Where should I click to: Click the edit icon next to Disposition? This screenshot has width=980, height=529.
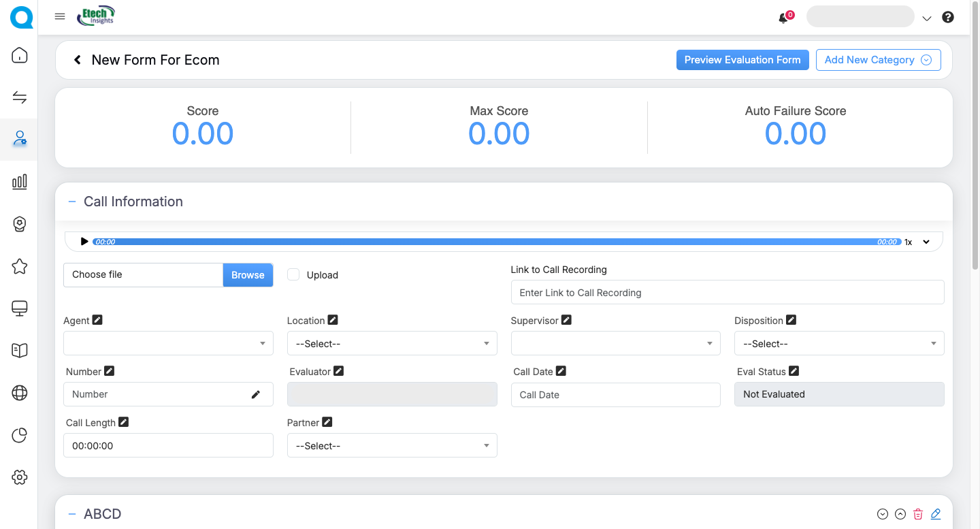(791, 320)
